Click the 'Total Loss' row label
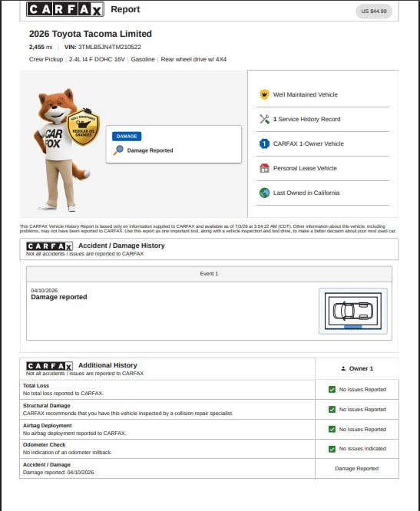Viewport: 420px width, 511px height. coord(36,385)
